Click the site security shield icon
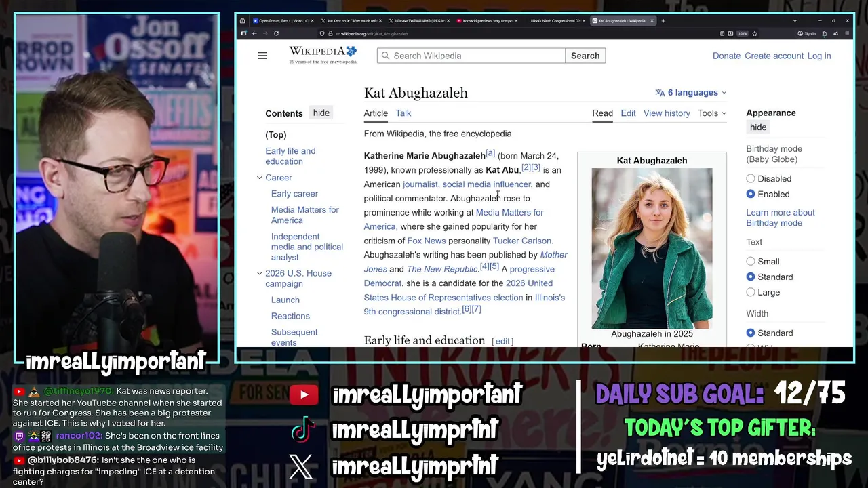 click(x=322, y=33)
